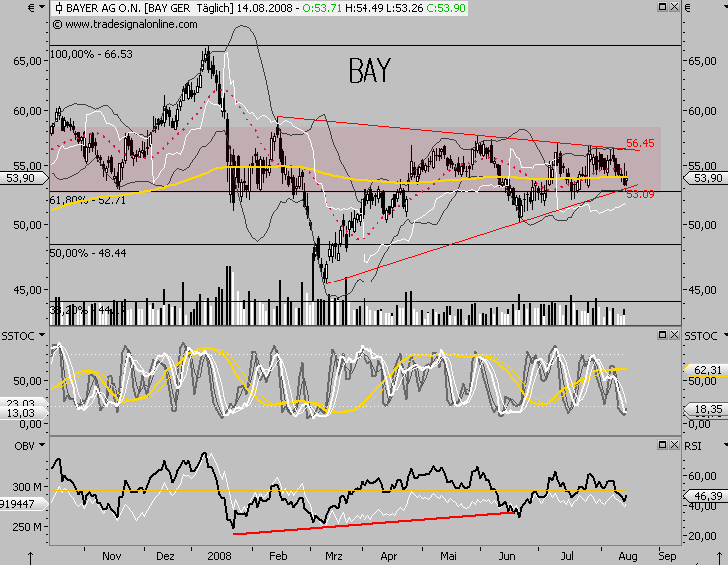Open the € currency dropdown at top left
The height and width of the screenshot is (565, 728).
point(42,7)
